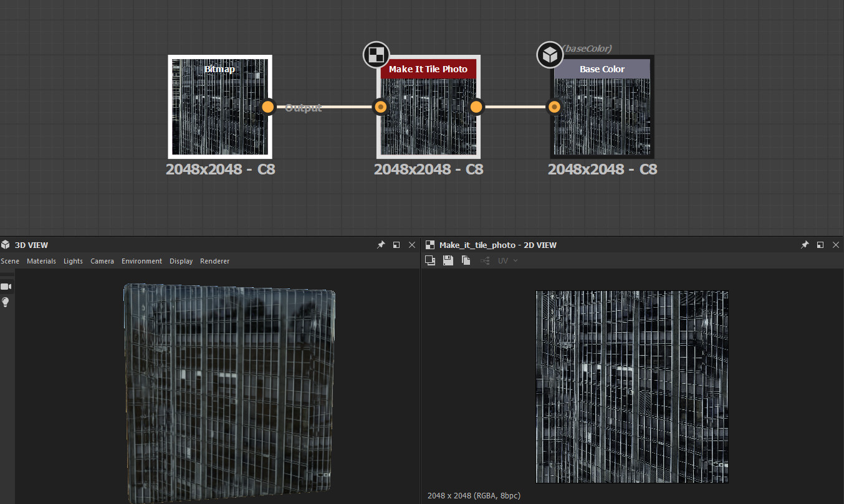Pin the 2D VIEW panel
The width and height of the screenshot is (844, 504).
[x=805, y=245]
